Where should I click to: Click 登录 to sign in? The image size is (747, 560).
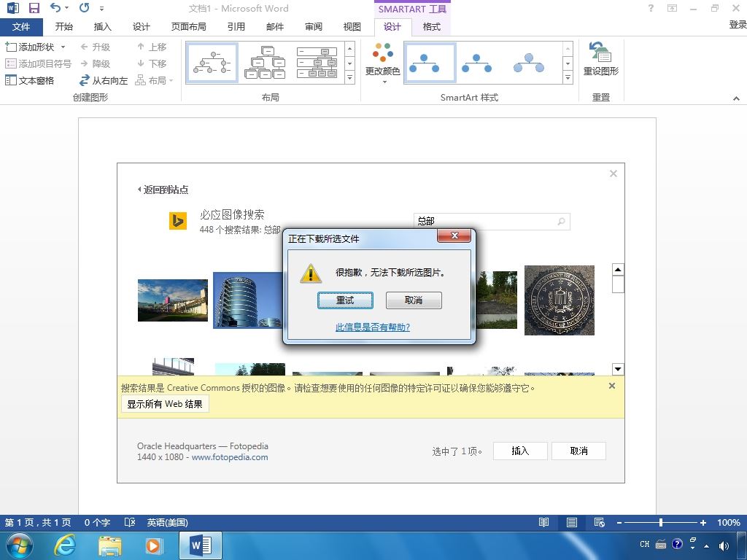pos(738,25)
